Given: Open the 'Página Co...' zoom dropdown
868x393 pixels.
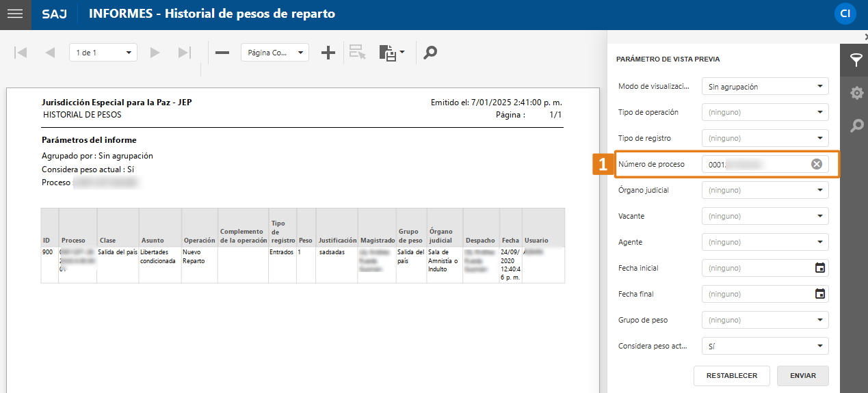Looking at the screenshot, I should coord(275,53).
